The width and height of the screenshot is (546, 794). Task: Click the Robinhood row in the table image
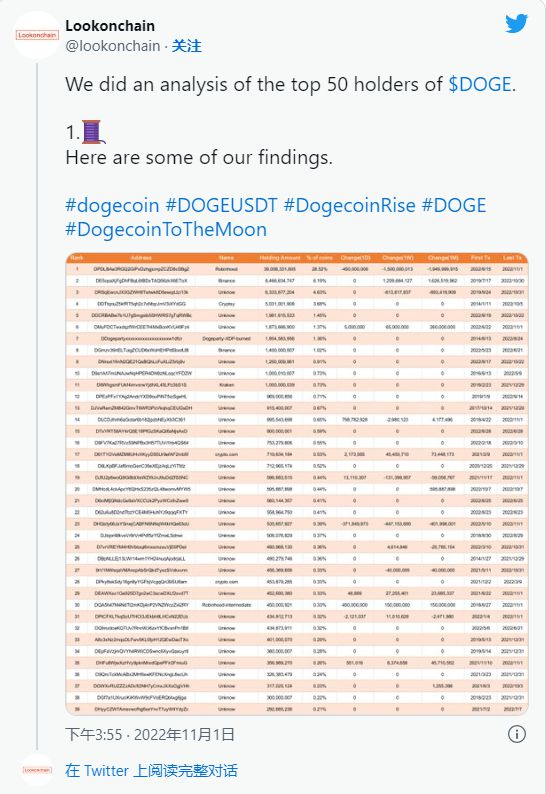pyautogui.click(x=297, y=269)
